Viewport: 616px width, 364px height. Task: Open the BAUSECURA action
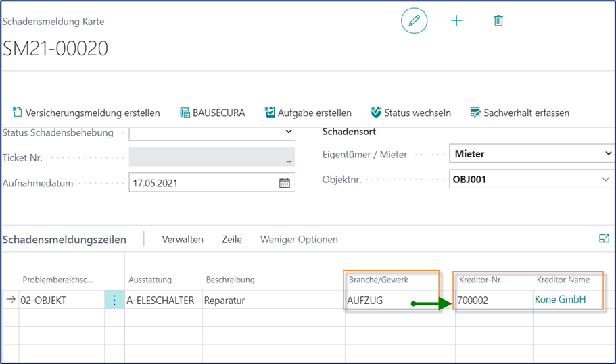click(212, 113)
